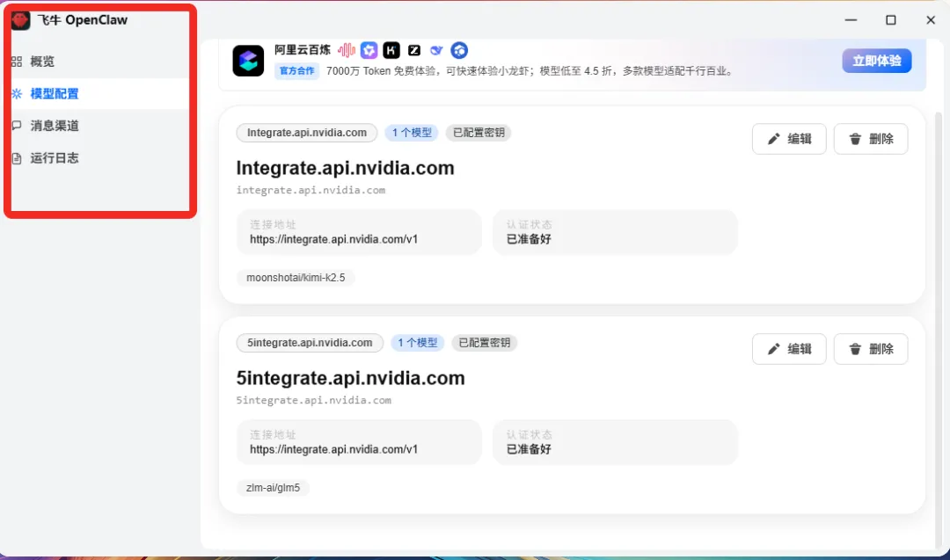This screenshot has height=560, width=950.
Task: Click the blue whale model icon
Action: tap(436, 50)
